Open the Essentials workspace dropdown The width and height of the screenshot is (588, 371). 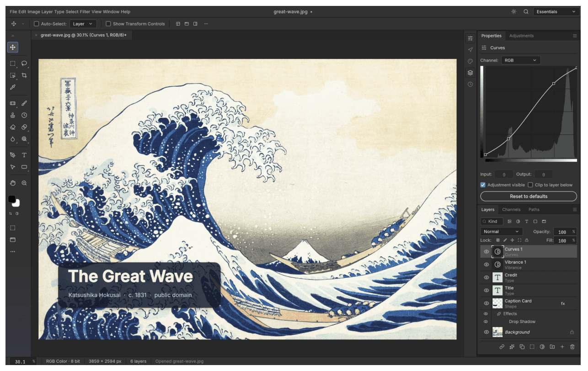(556, 12)
